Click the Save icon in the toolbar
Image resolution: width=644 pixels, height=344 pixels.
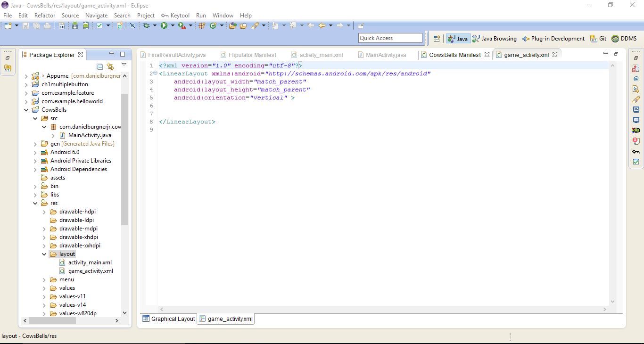tap(26, 25)
